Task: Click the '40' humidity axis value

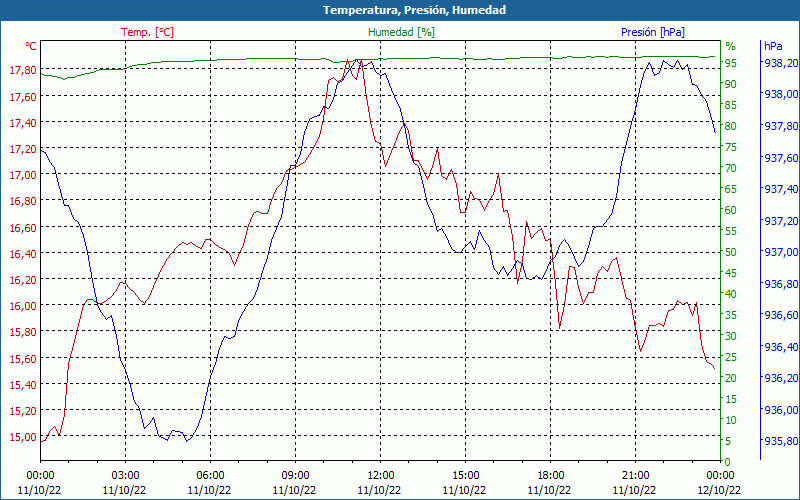Action: click(731, 294)
